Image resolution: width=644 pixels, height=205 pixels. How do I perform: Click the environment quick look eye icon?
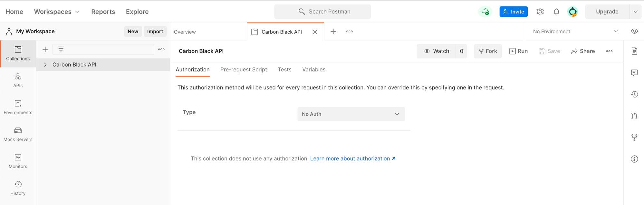(x=634, y=31)
